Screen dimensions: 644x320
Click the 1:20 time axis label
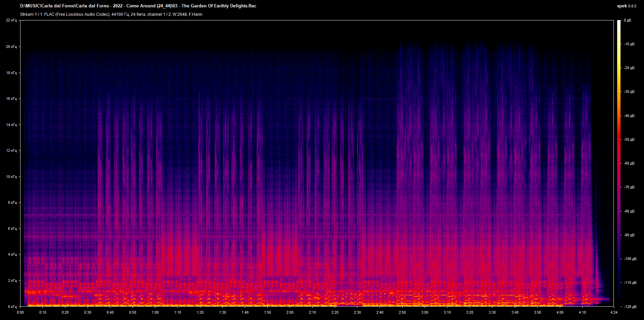point(200,312)
